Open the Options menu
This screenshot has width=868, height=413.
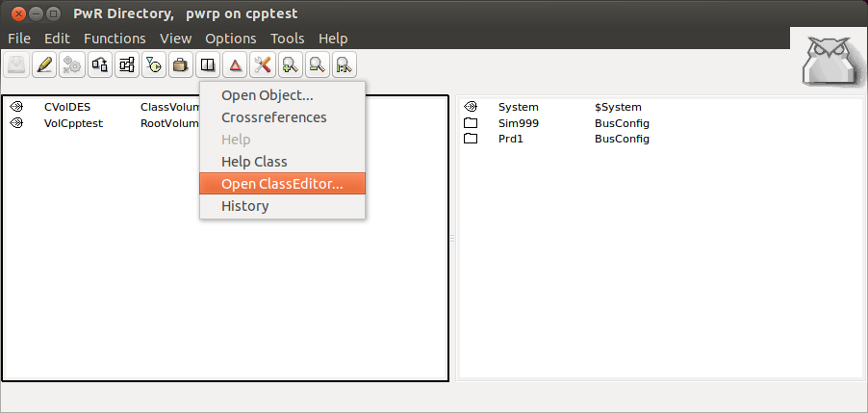pos(231,39)
